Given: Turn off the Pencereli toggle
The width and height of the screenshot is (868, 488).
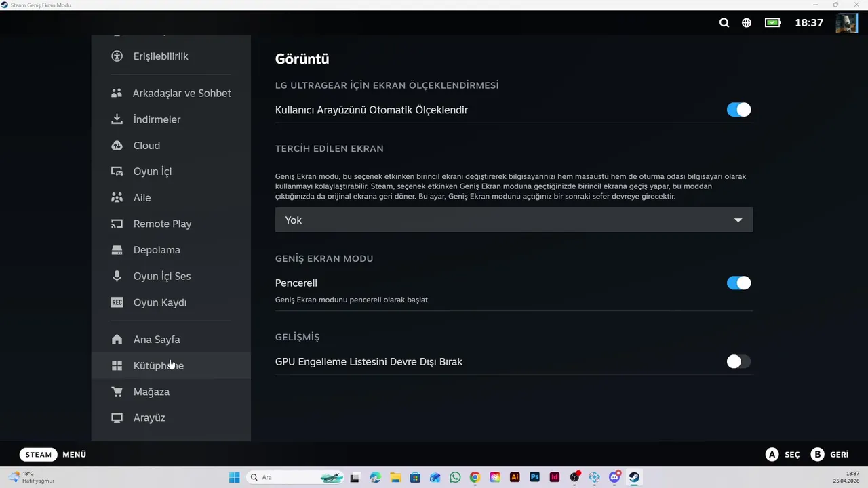Looking at the screenshot, I should click(x=738, y=283).
